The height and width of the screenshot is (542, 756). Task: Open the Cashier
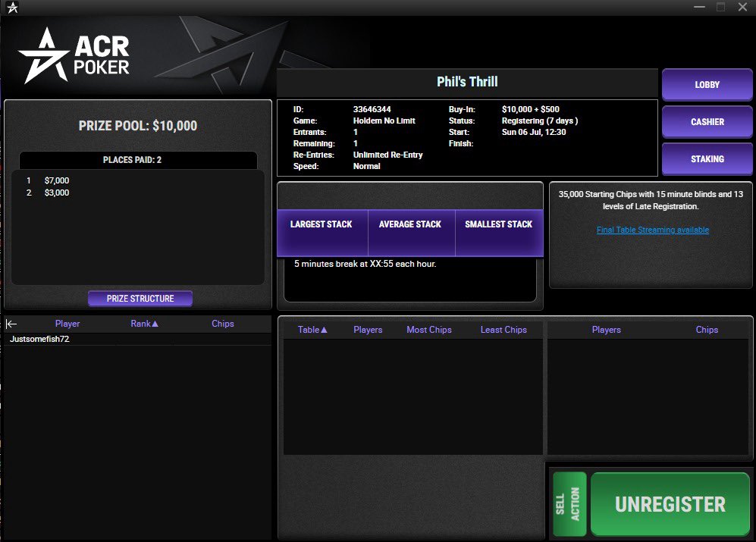(x=707, y=121)
